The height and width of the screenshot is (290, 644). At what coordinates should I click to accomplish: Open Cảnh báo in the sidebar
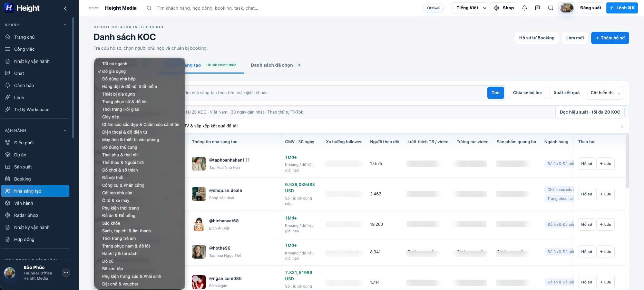35,85
